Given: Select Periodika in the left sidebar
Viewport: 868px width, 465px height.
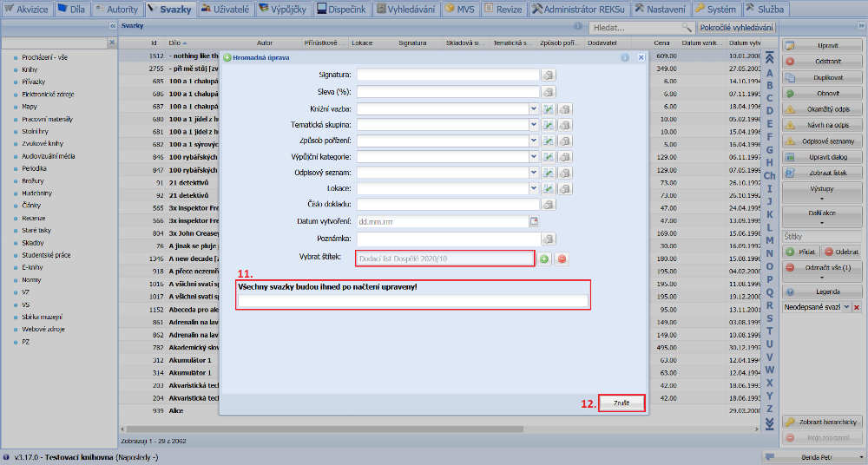Looking at the screenshot, I should pyautogui.click(x=35, y=168).
